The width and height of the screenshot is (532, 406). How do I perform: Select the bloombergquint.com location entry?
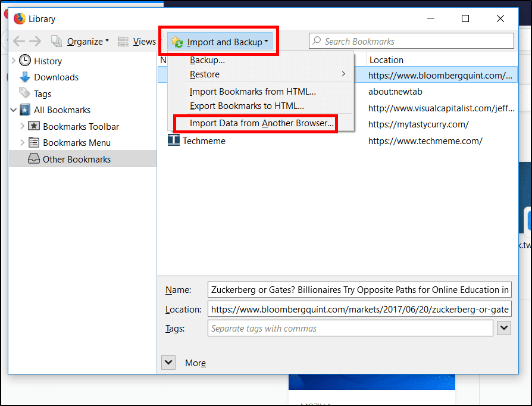tap(440, 76)
